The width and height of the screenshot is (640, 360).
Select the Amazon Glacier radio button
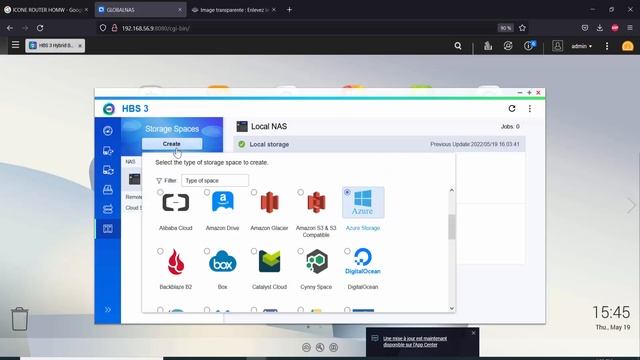point(254,192)
